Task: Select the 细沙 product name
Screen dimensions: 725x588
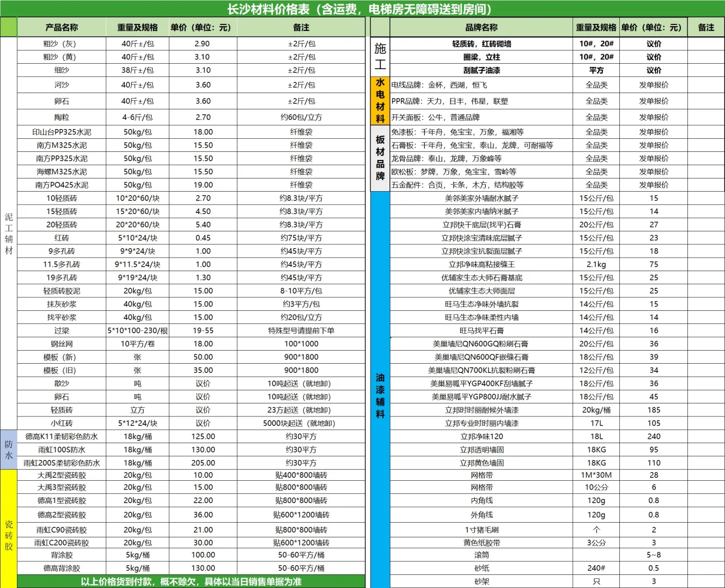Action: (62, 70)
